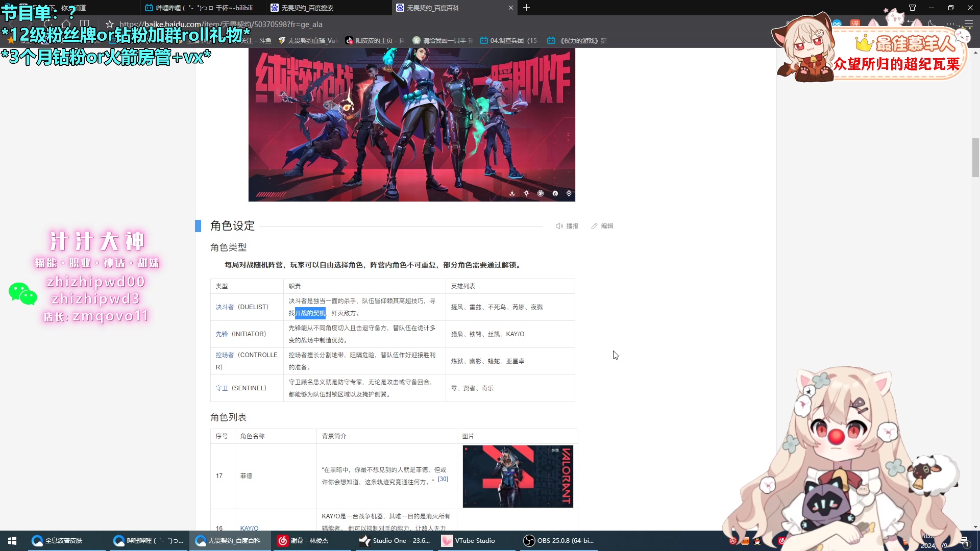The height and width of the screenshot is (551, 980).
Task: Open the KAY/O character link
Action: tap(249, 528)
